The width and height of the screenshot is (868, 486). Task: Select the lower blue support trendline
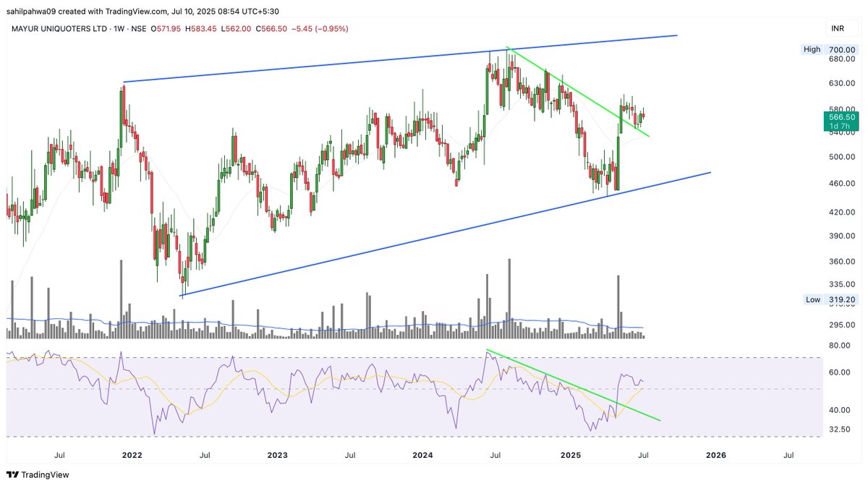[x=446, y=234]
